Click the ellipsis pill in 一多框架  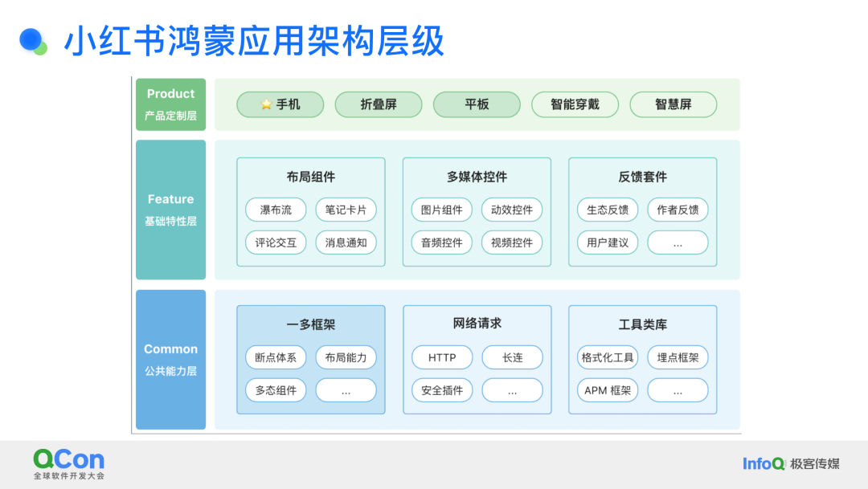[x=346, y=390]
